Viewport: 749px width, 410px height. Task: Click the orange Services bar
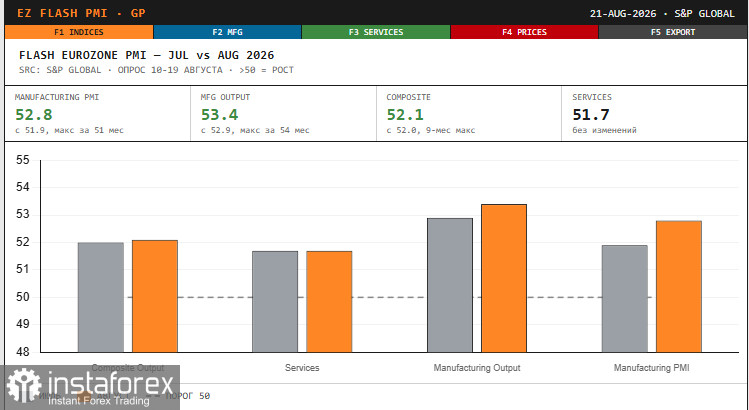pyautogui.click(x=329, y=302)
